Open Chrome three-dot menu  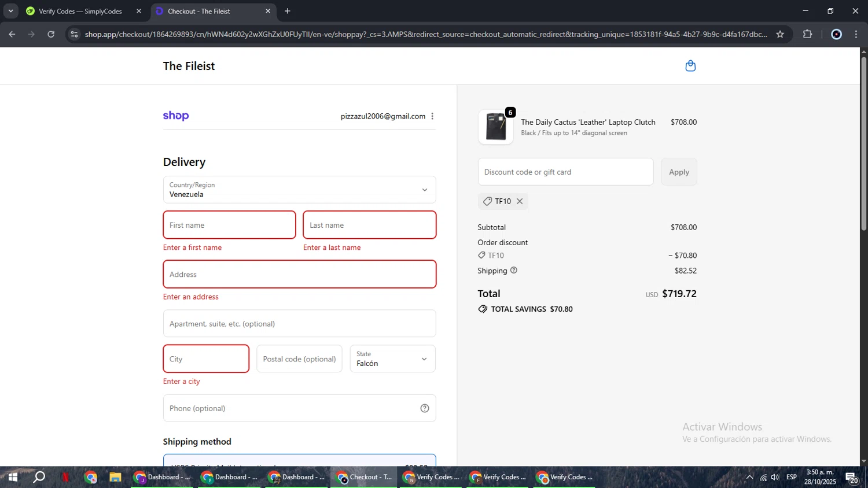coord(856,34)
